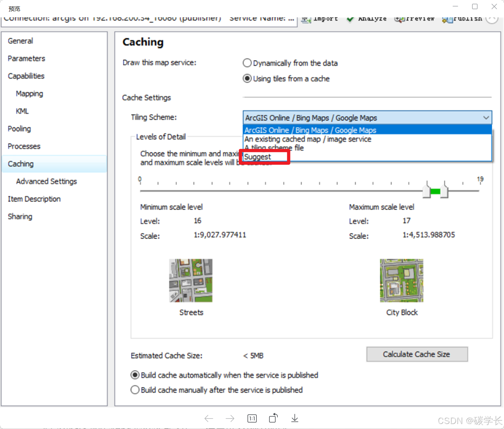Viewport: 504px width, 429px height.
Task: Click the maximum scale level slider handle
Action: point(444,190)
